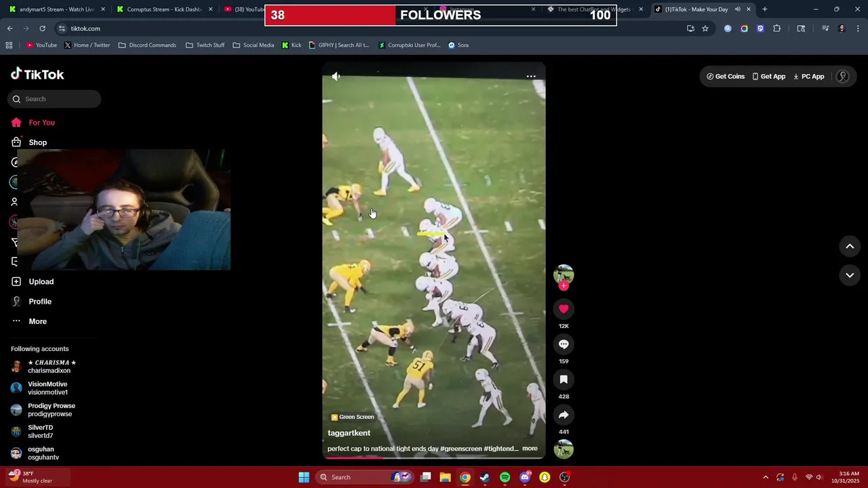This screenshot has width=868, height=488.
Task: Open the Kick bookmark
Action: (291, 45)
